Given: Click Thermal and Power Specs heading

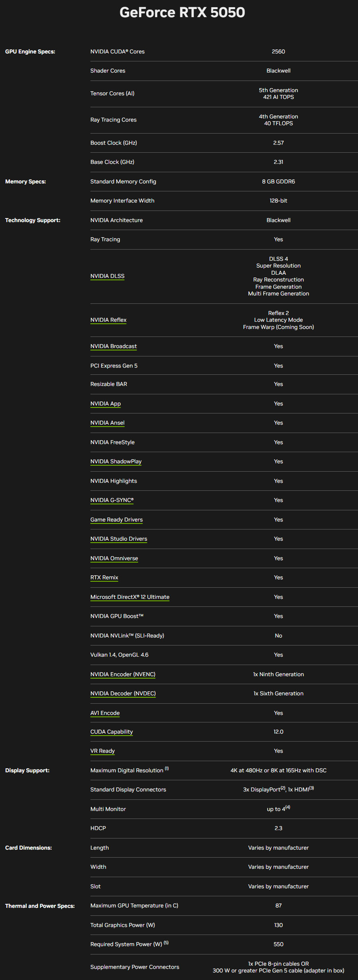Looking at the screenshot, I should point(40,906).
